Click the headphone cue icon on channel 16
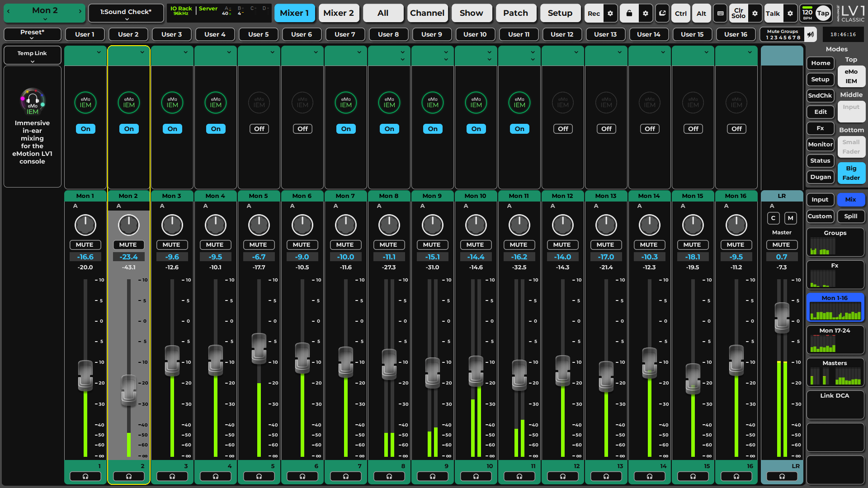 coord(736,476)
